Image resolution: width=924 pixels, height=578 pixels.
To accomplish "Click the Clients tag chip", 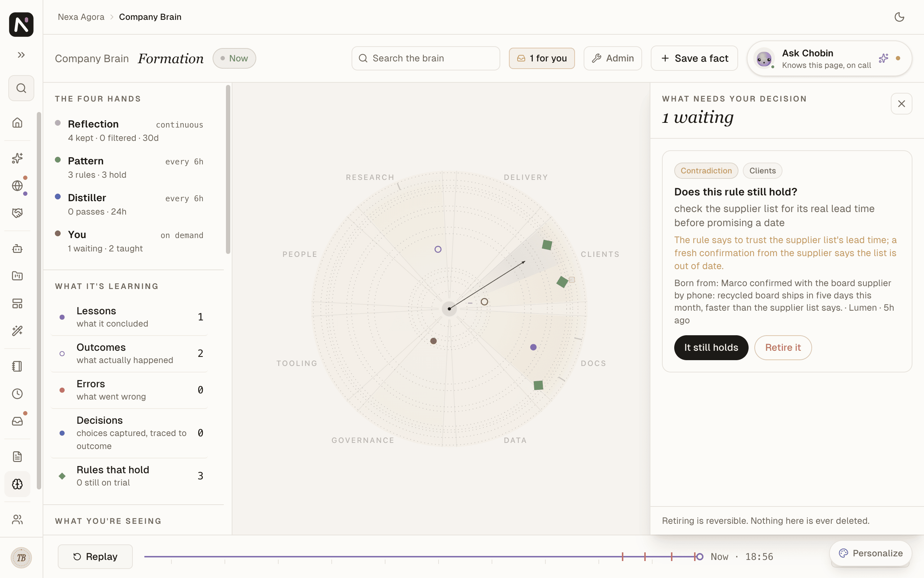I will (x=762, y=171).
